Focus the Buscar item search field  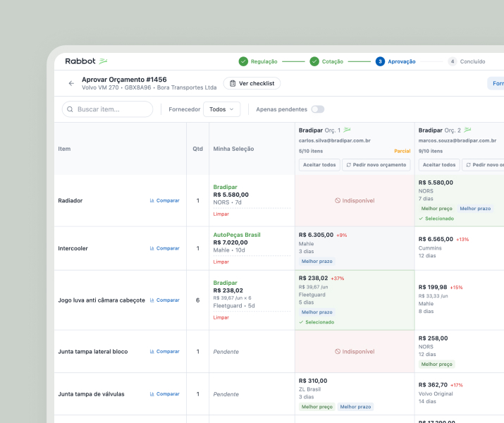(x=107, y=109)
